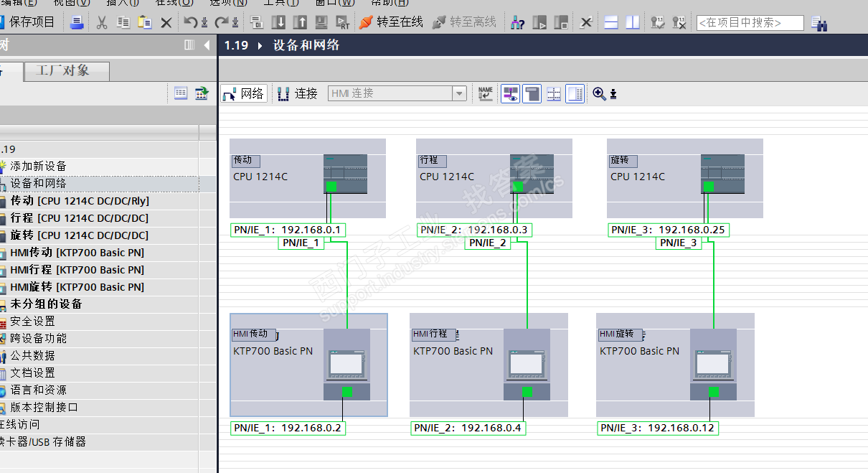Toggle the Connections mode button
Image resolution: width=868 pixels, height=473 pixels.
pyautogui.click(x=297, y=93)
